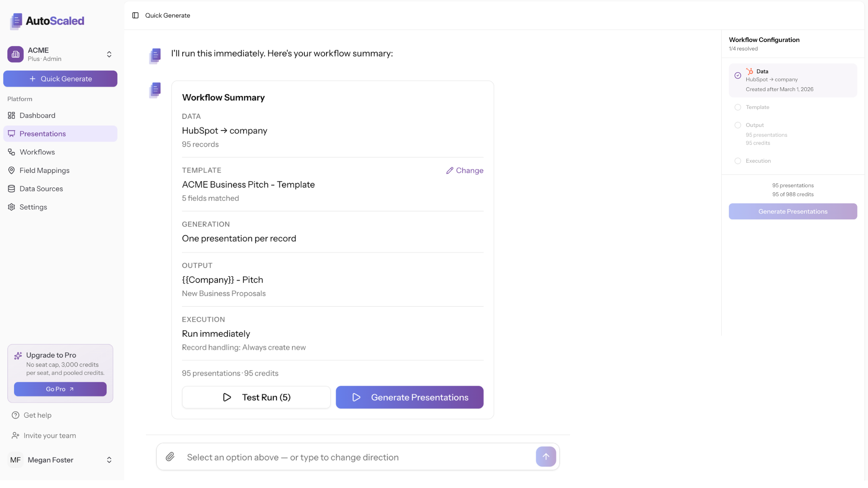Expand the Megan Foster account menu
This screenshot has width=868, height=488.
[x=109, y=460]
